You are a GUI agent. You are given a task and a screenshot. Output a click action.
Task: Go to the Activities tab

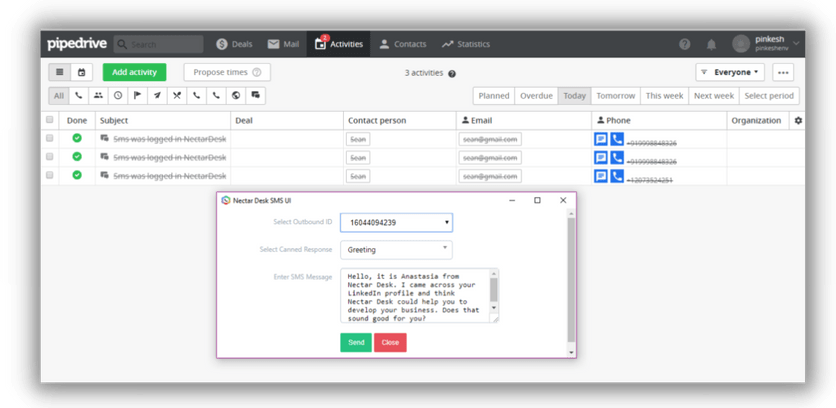pyautogui.click(x=339, y=44)
